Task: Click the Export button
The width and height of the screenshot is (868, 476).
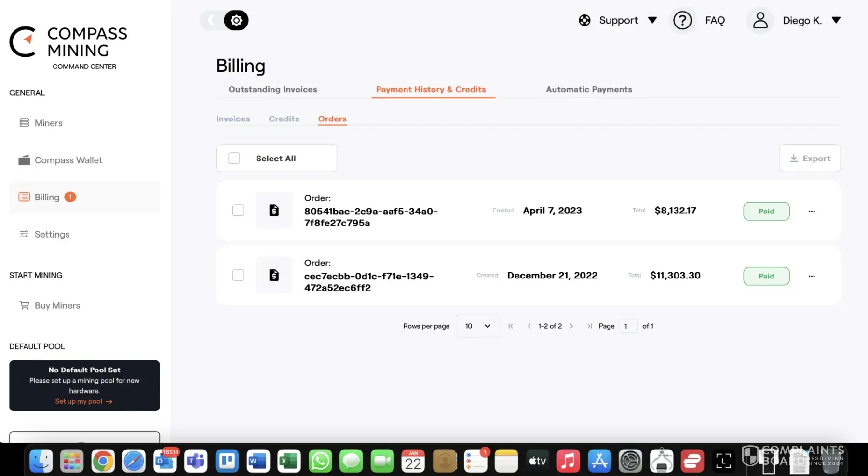Action: [x=810, y=158]
